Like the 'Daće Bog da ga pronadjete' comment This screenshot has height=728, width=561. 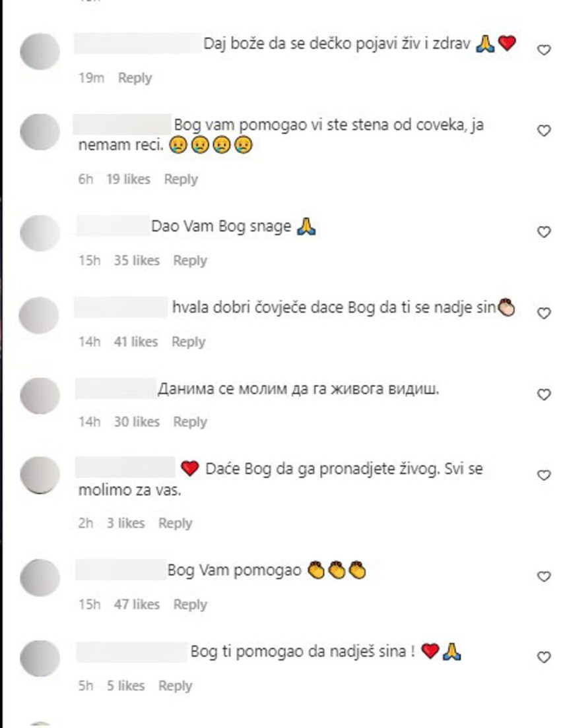[544, 475]
